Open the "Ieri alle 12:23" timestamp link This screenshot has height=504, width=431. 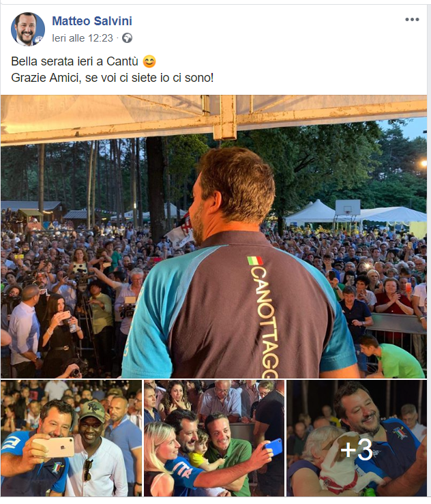(x=83, y=38)
